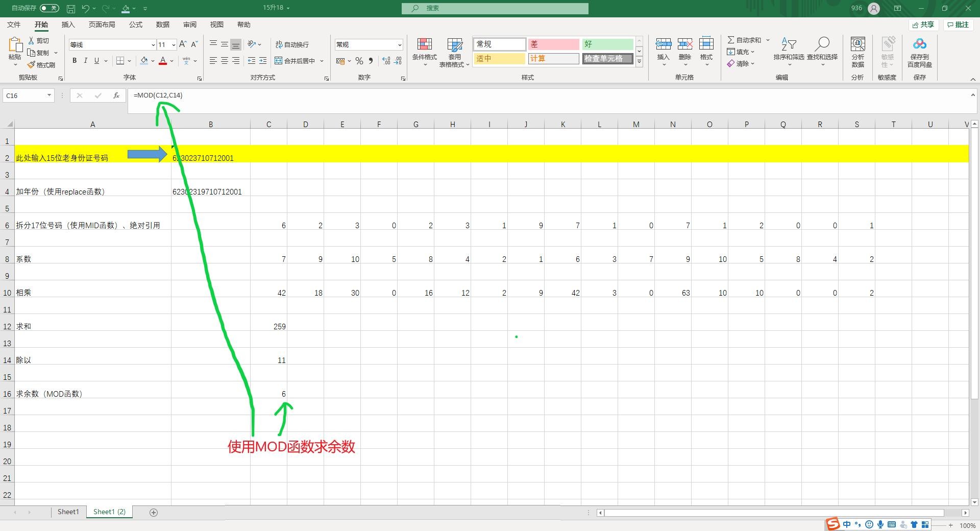Screen dimensions: 980x531
Task: Open the Formulas (公式) ribbon tab
Action: pyautogui.click(x=135, y=25)
